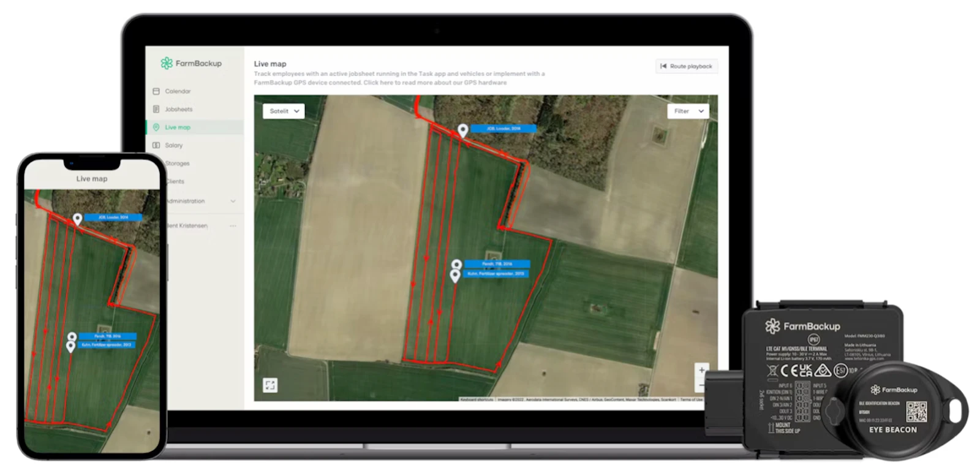The width and height of the screenshot is (980, 476).
Task: Click the FarmBackup logo in the laptop sidebar
Action: pyautogui.click(x=191, y=63)
